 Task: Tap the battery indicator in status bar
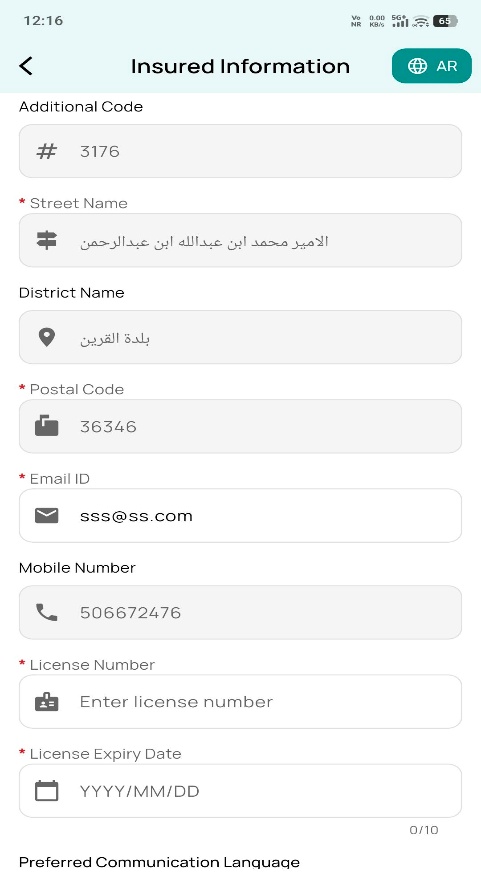[445, 21]
